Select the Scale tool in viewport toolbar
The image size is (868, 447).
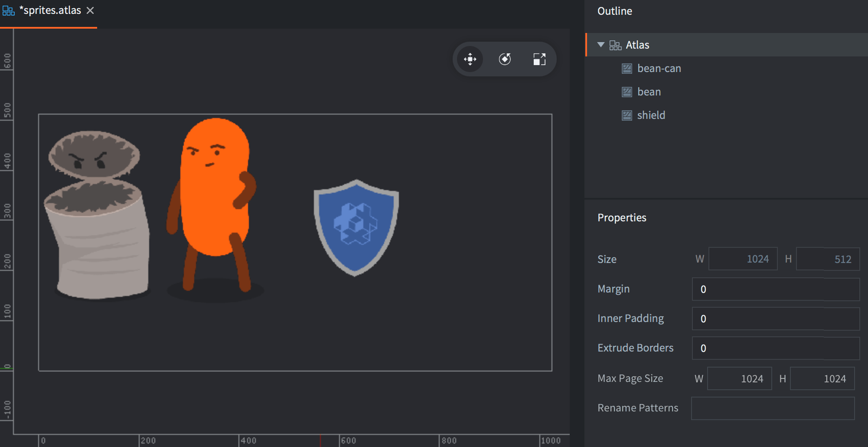[539, 59]
